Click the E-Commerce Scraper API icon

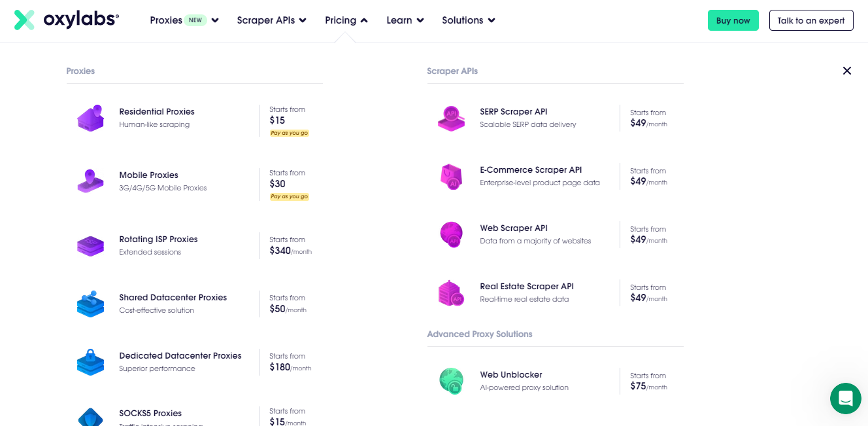pyautogui.click(x=451, y=176)
